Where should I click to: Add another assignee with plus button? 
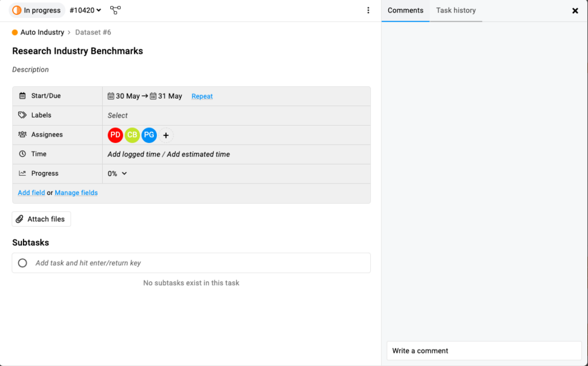tap(166, 135)
